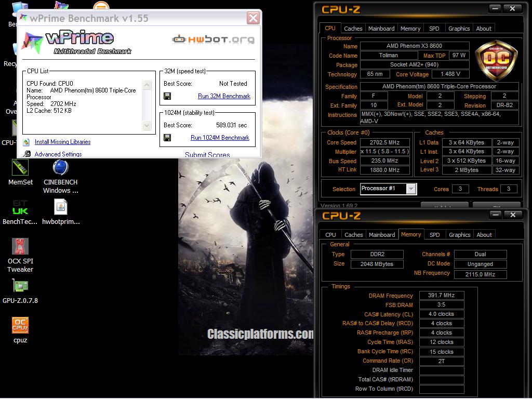Switch to Graphics tab in top CPU-Z
Viewport: 532px width, 399px height.
point(459,29)
